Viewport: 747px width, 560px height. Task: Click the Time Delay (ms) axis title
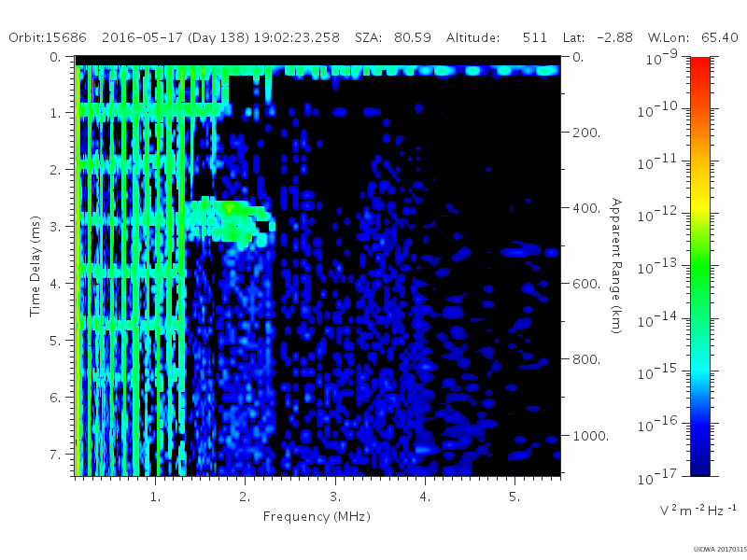[x=35, y=266]
